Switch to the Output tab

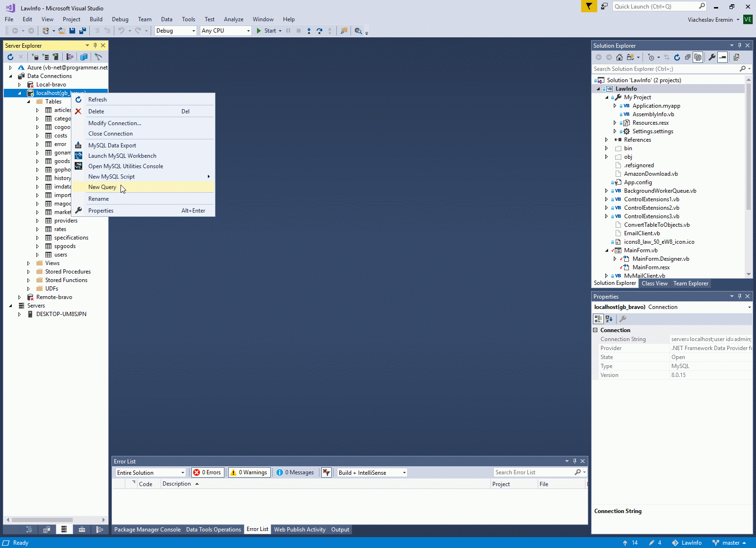[x=340, y=530]
